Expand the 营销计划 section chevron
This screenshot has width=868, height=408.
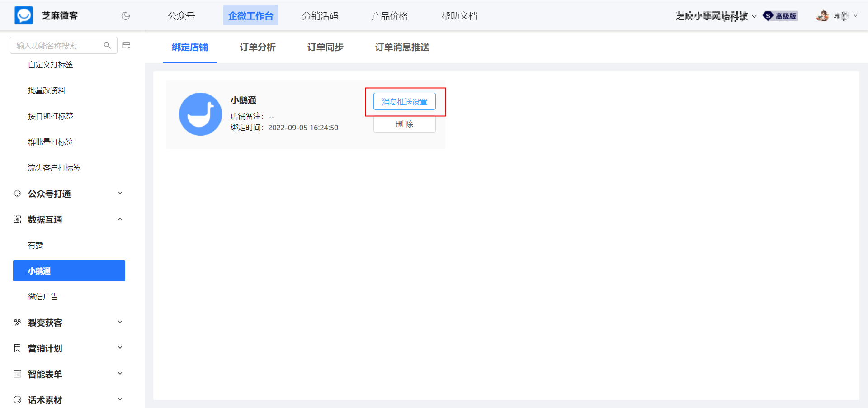click(120, 348)
